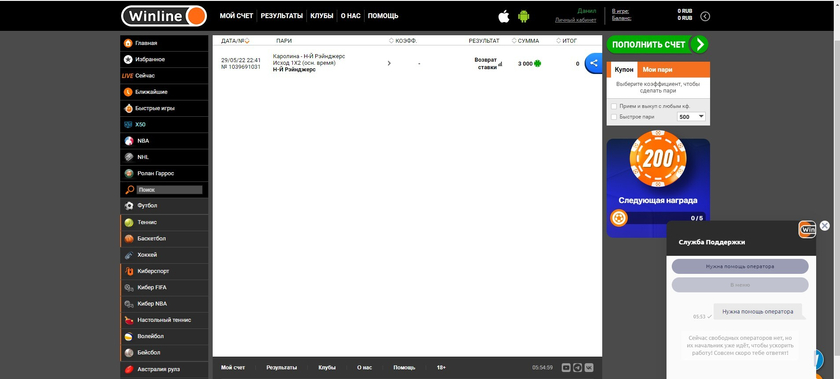Share the bet using the blue share icon
This screenshot has width=840, height=379.
pos(594,63)
